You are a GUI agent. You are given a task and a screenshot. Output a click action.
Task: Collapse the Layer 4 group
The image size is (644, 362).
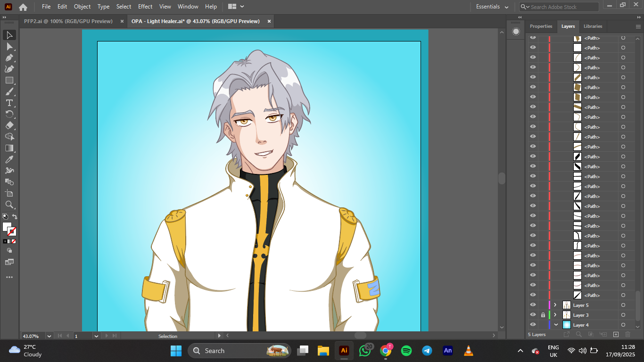[555, 325]
